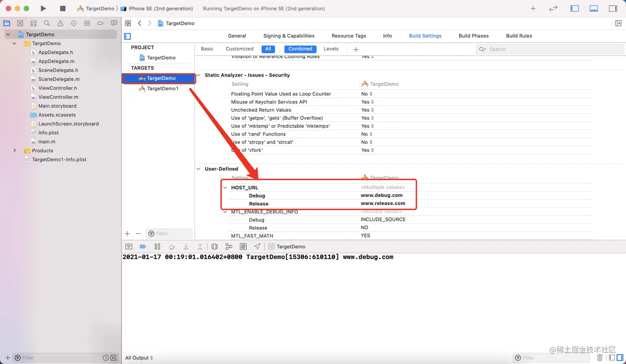
Task: Go forward in editor history
Action: pos(149,23)
